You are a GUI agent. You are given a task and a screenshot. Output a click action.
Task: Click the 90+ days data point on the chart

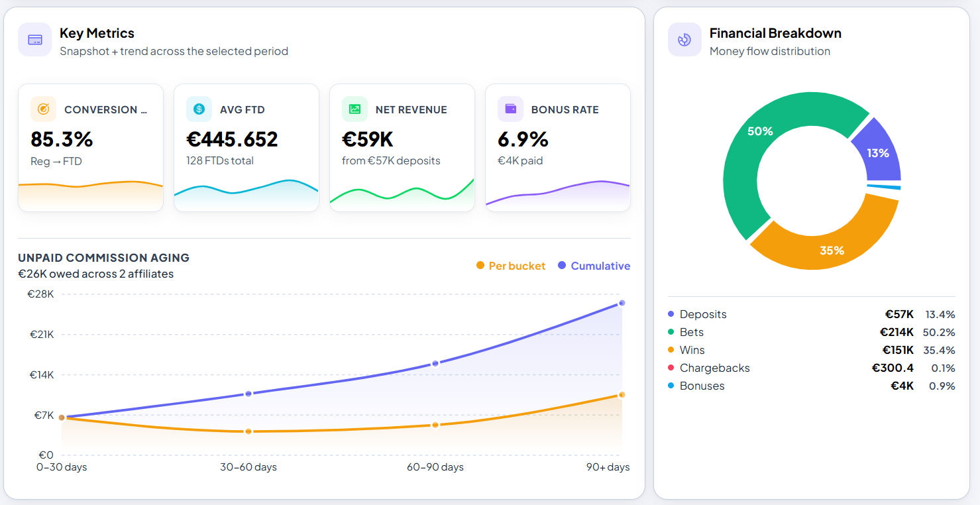point(621,303)
